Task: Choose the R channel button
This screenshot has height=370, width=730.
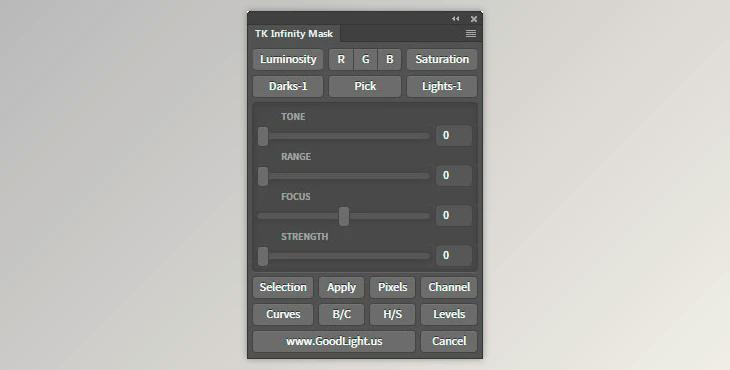Action: point(341,60)
